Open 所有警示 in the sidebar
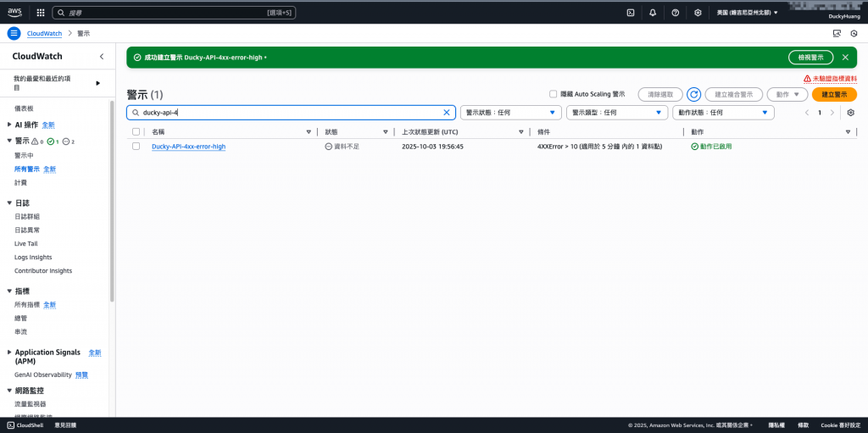Screen dimensions: 868x433 coord(27,169)
